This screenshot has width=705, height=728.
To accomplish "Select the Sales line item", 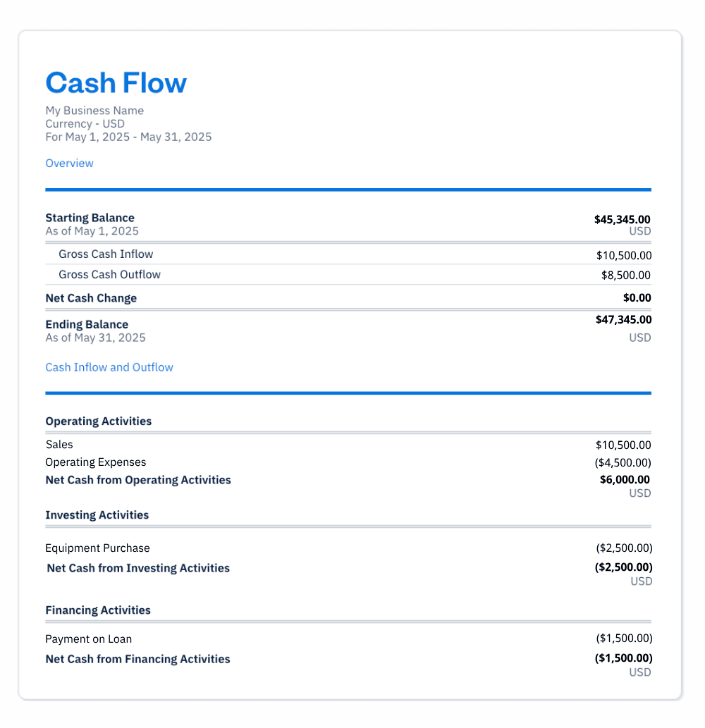I will pos(59,445).
